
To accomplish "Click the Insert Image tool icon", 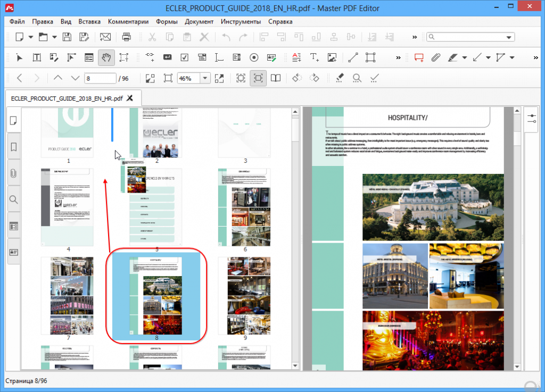I will click(332, 57).
